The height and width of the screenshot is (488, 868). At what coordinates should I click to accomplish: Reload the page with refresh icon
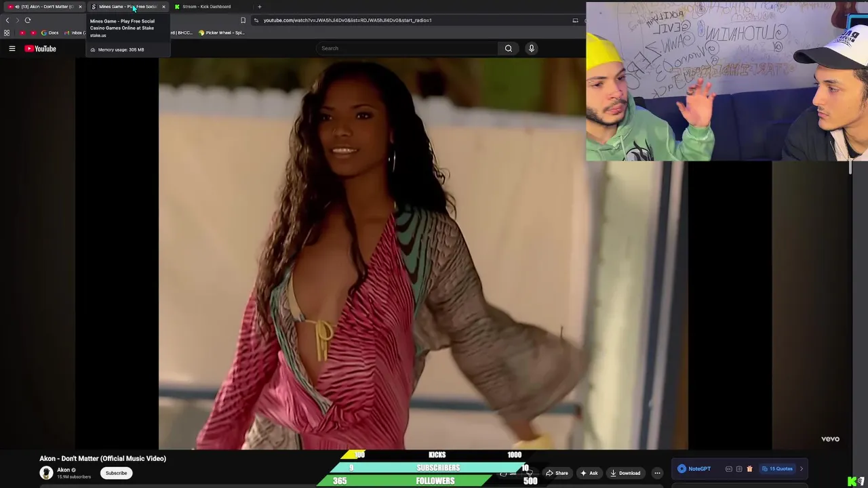coord(28,20)
